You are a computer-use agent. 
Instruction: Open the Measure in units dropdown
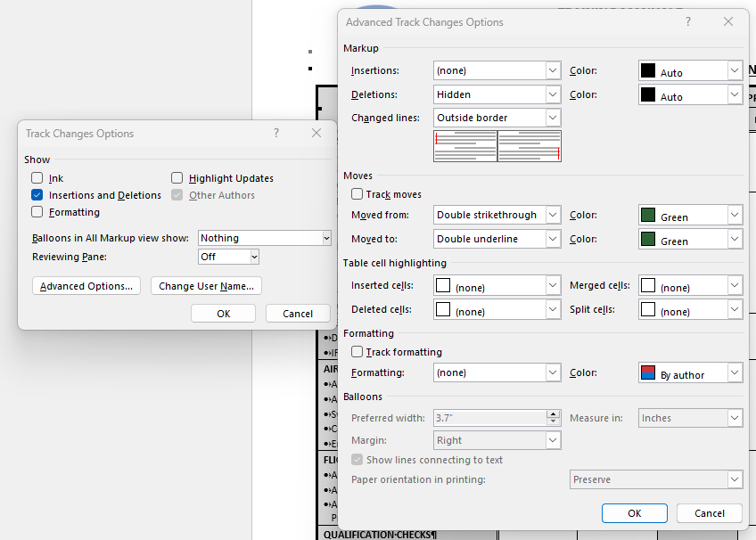(x=690, y=418)
